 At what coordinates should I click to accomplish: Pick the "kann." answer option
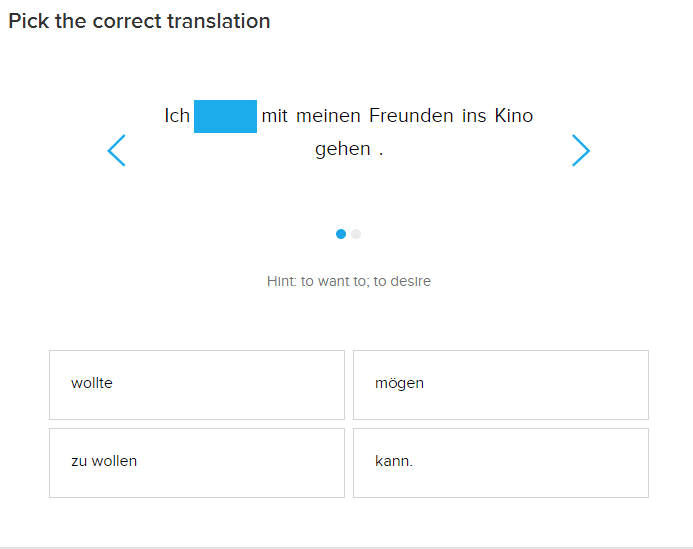[500, 462]
